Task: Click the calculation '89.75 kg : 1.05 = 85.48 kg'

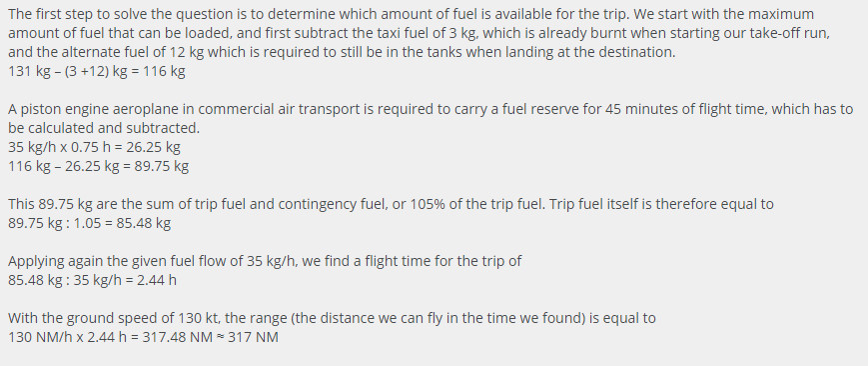Action: tap(89, 223)
